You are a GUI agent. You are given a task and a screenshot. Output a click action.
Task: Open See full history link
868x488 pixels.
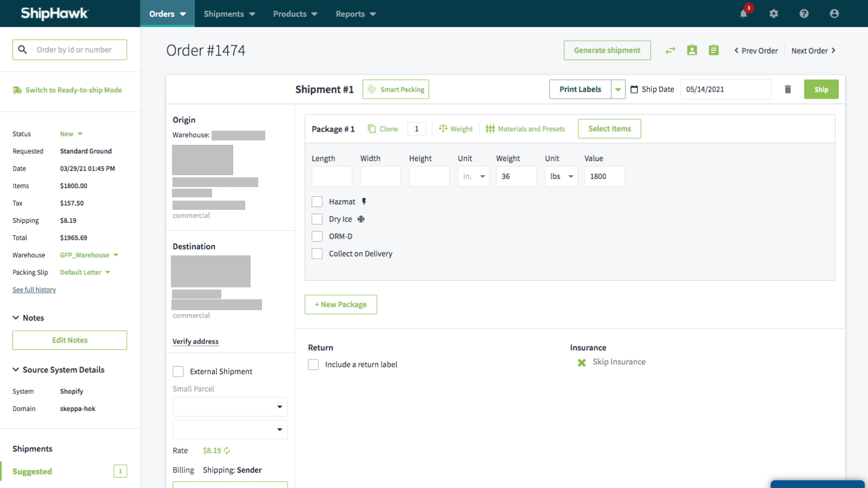point(34,290)
